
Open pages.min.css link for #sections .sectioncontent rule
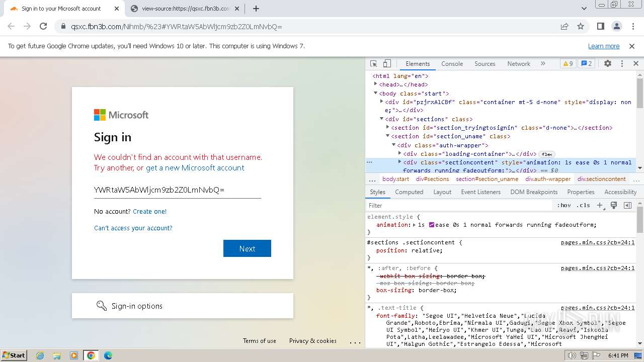[598, 242]
